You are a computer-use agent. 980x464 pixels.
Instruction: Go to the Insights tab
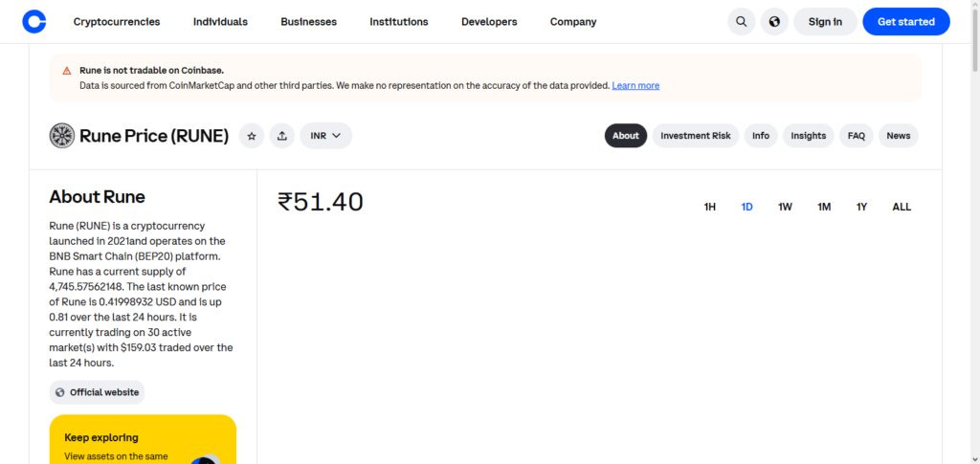point(808,136)
